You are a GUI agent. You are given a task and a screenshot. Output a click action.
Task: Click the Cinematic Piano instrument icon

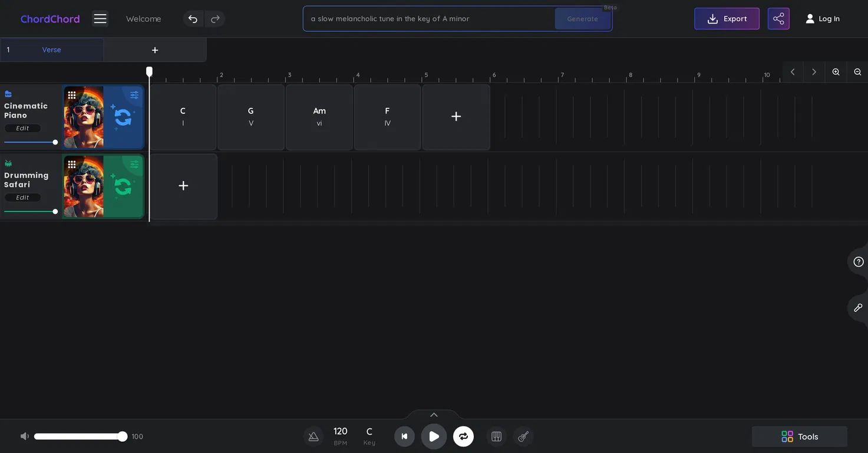pos(8,94)
